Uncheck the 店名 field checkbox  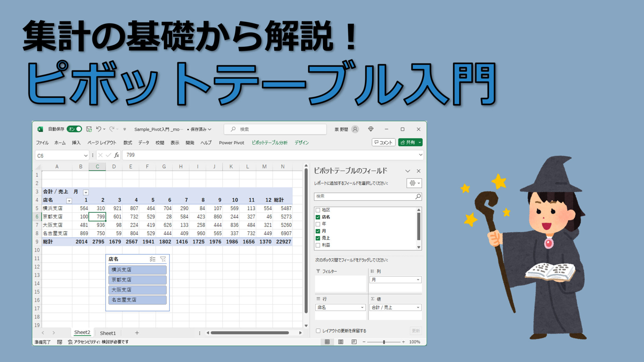[x=318, y=217]
